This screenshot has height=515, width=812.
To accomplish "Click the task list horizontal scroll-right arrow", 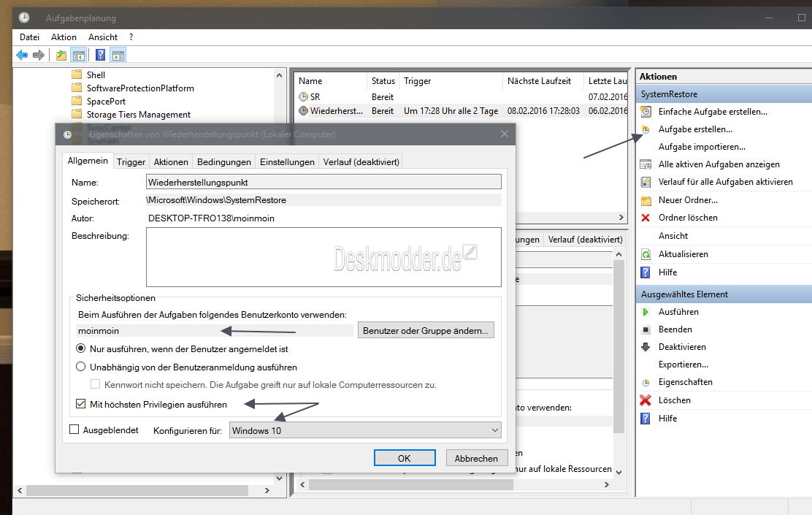I will pyautogui.click(x=621, y=218).
